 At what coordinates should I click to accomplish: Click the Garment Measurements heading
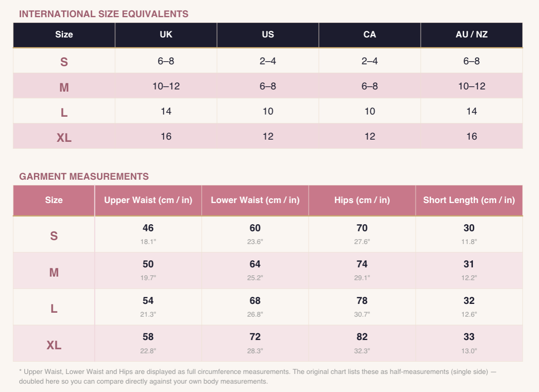click(x=84, y=177)
